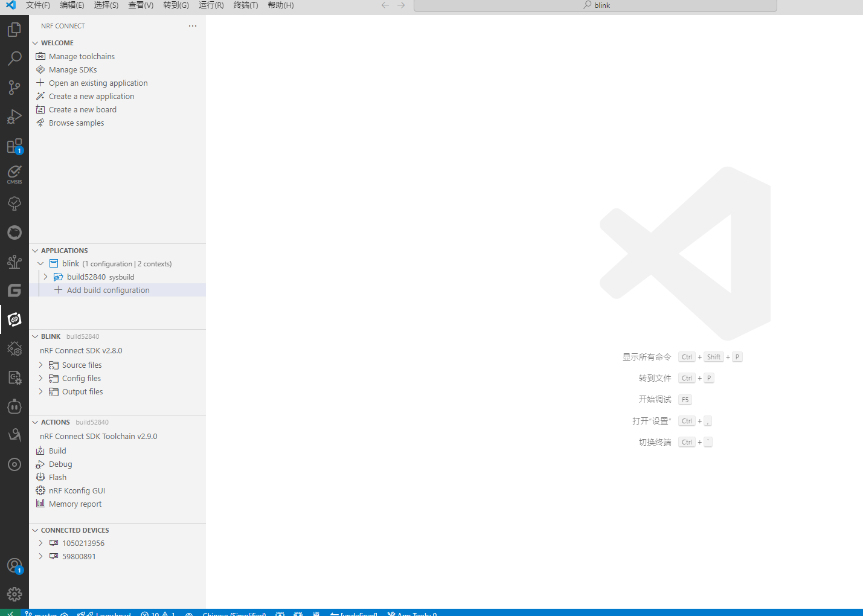Open the 转到(G) menu

click(176, 5)
